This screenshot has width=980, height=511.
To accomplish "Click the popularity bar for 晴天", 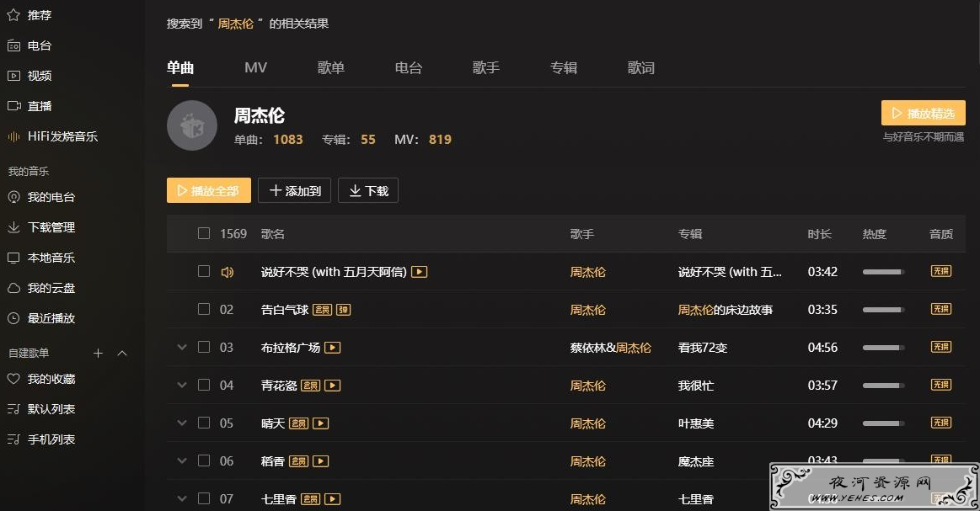I will tap(883, 423).
